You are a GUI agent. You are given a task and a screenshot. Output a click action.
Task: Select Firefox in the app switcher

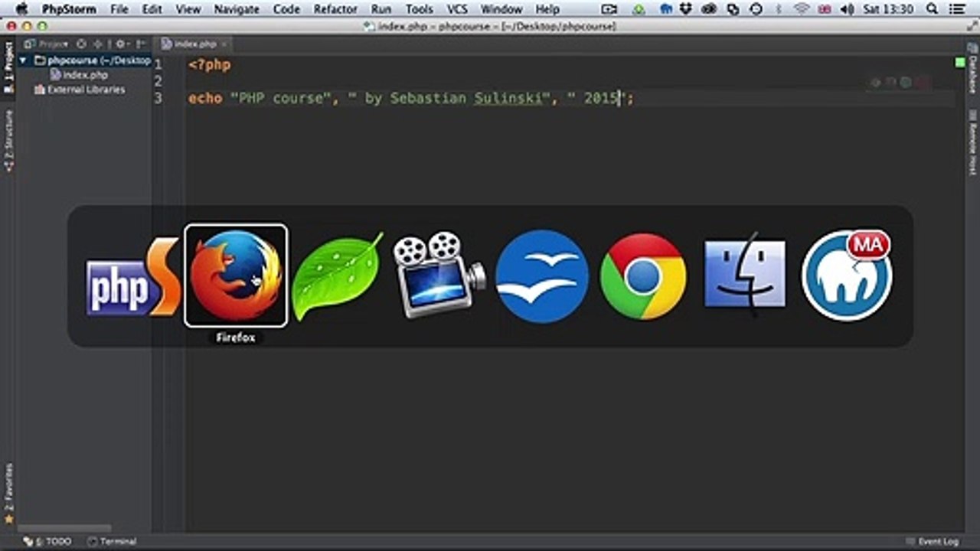(236, 275)
